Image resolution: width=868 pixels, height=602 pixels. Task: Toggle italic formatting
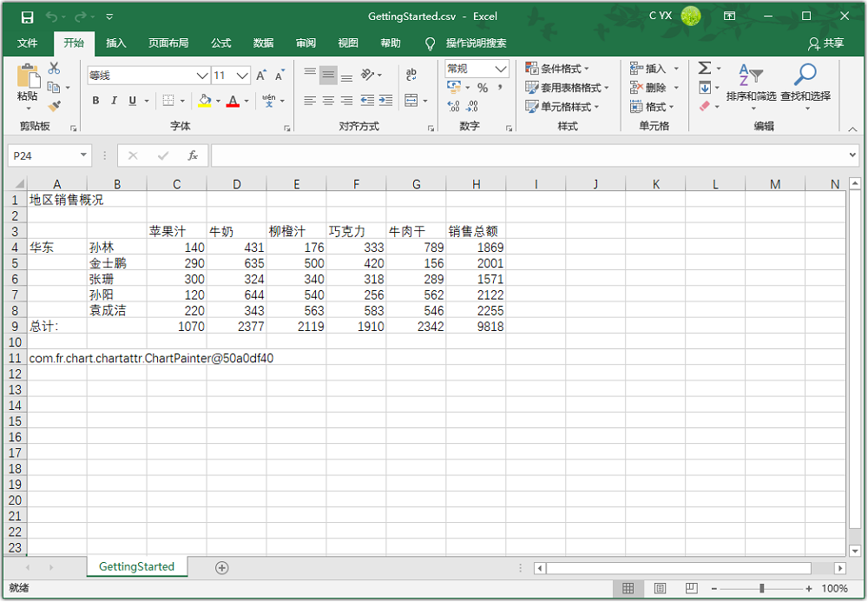point(114,101)
